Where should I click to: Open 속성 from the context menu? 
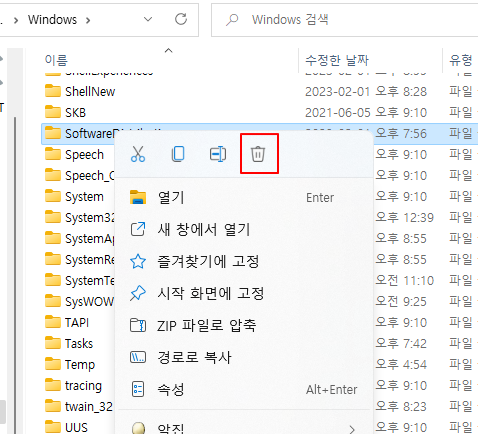pos(244,389)
